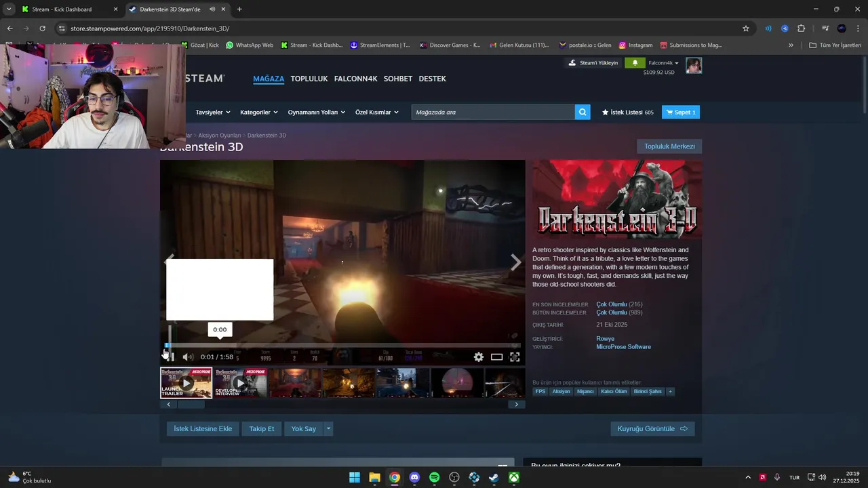Image resolution: width=868 pixels, height=488 pixels.
Task: Open the DESTEK menu item
Action: (x=433, y=79)
